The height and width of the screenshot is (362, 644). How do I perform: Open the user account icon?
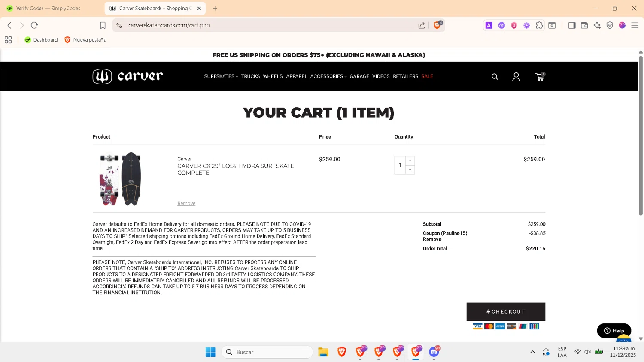[x=516, y=77]
